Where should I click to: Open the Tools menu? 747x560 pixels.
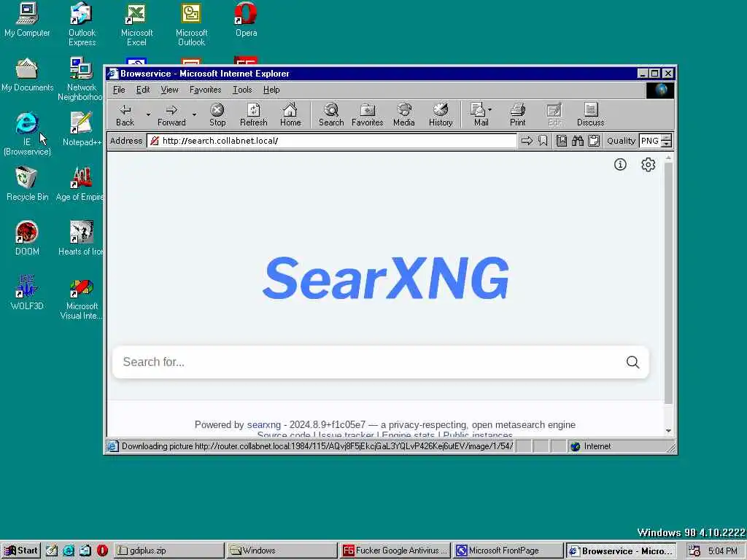point(242,90)
